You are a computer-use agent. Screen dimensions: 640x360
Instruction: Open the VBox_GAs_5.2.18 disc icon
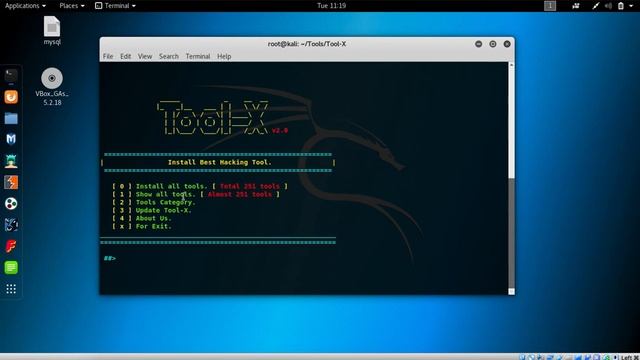(x=52, y=87)
